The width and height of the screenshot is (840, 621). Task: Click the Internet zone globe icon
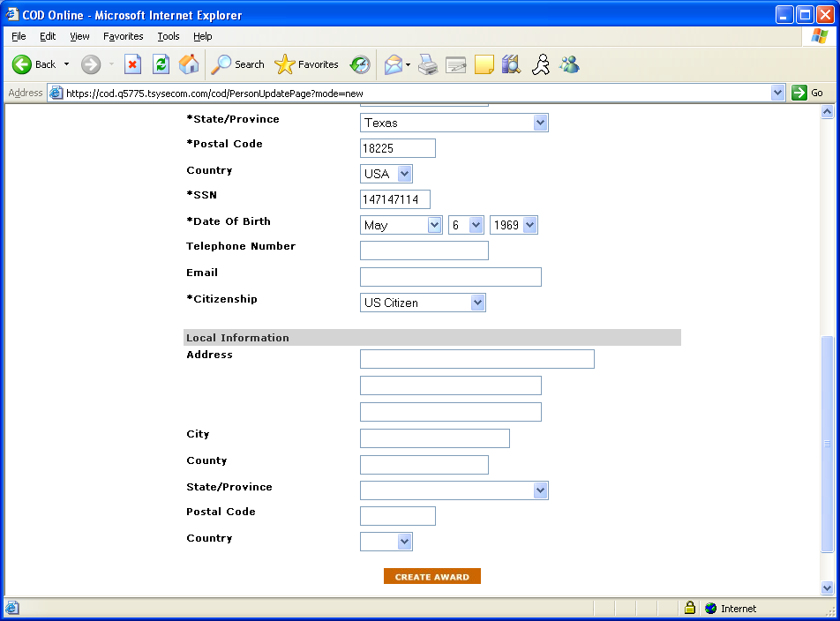[711, 608]
